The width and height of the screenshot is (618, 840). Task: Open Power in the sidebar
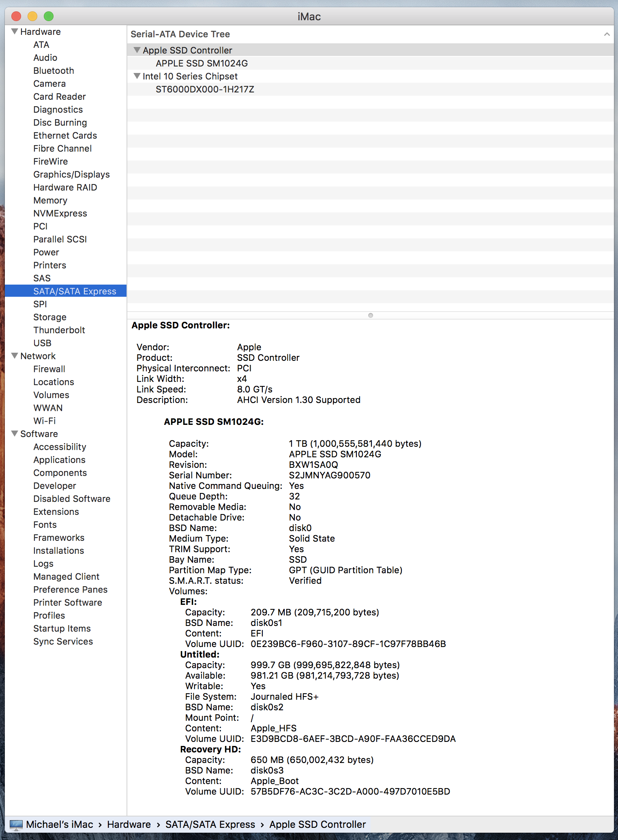click(46, 252)
